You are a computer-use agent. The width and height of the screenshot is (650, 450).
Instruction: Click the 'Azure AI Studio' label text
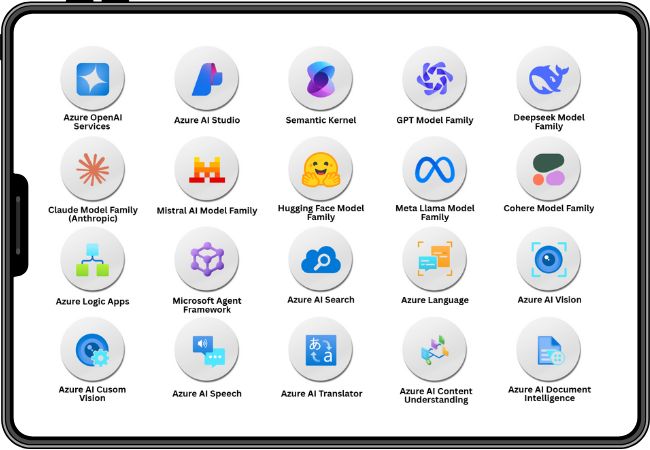click(x=207, y=120)
